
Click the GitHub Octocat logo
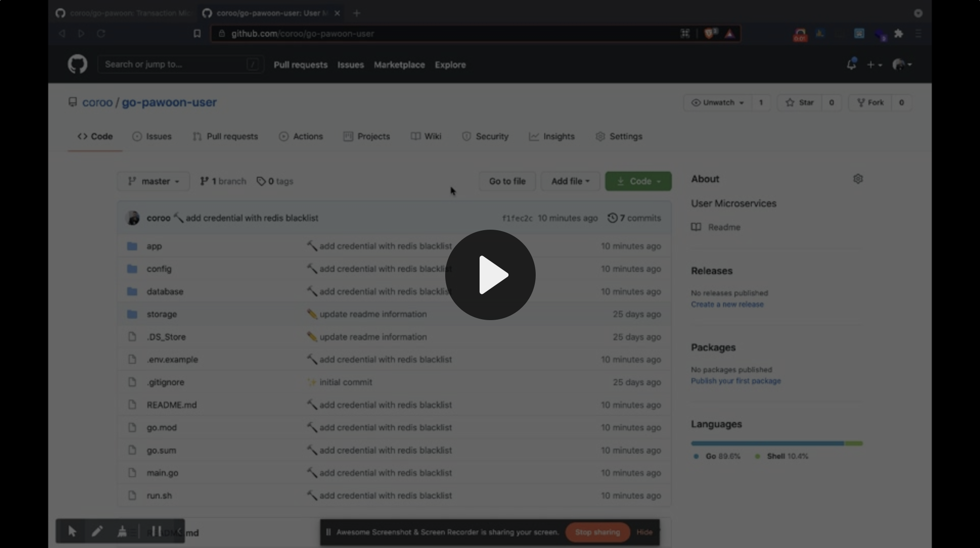tap(77, 64)
